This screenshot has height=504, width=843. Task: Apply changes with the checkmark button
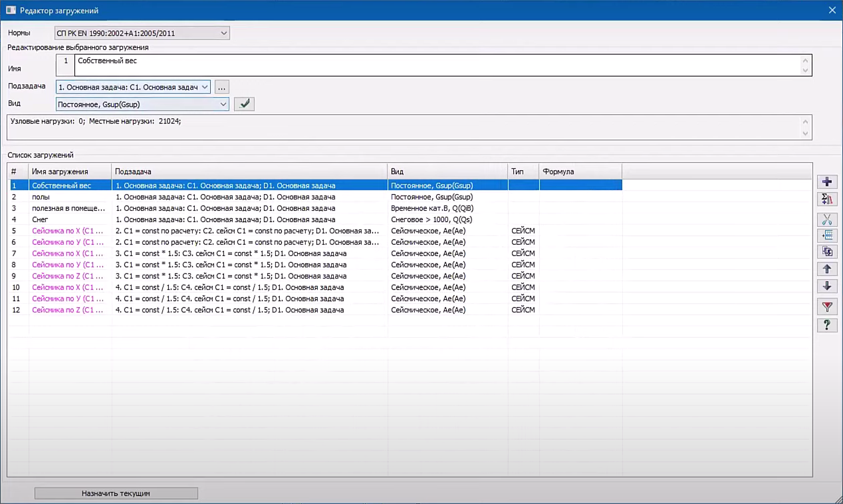(244, 104)
